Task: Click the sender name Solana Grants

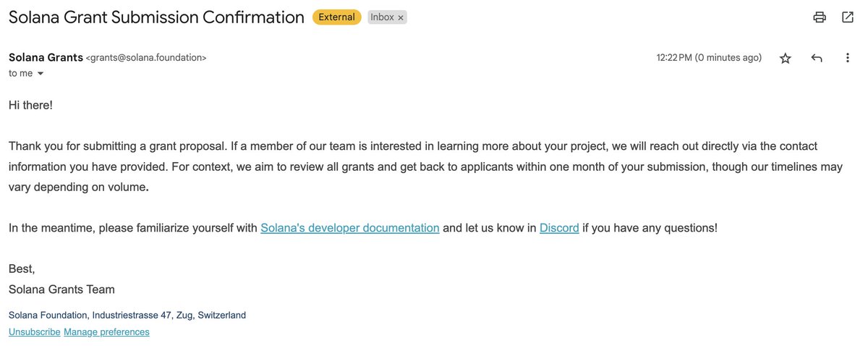Action: coord(46,57)
